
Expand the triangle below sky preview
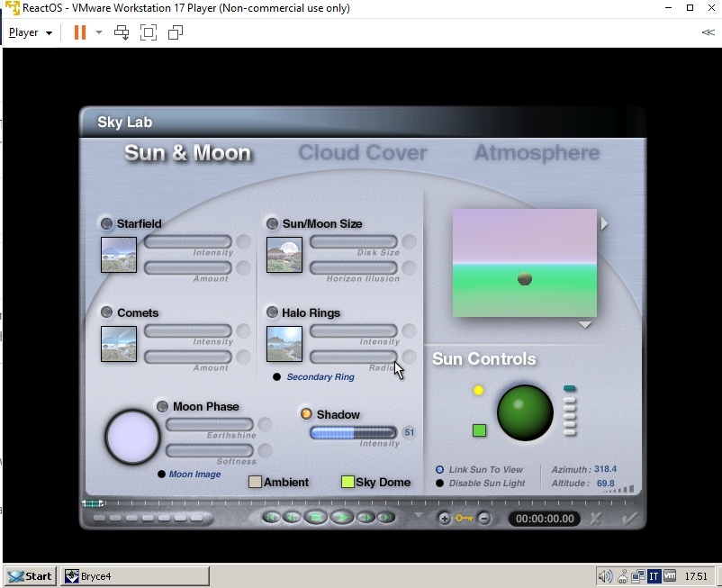click(x=585, y=325)
